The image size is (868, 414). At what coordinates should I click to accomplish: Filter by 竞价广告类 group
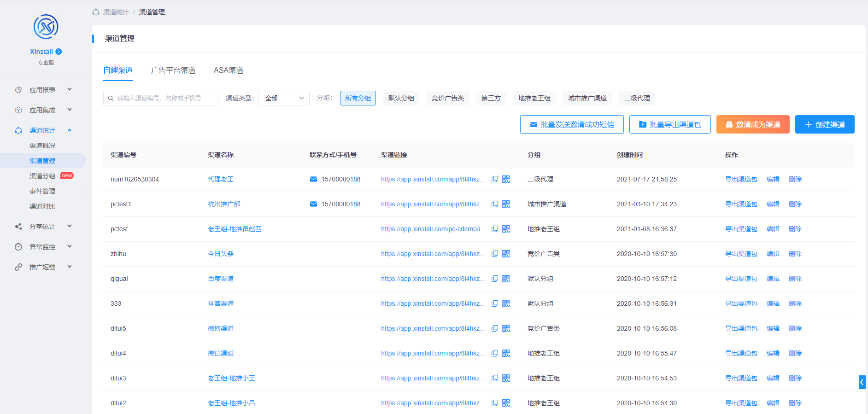[447, 98]
